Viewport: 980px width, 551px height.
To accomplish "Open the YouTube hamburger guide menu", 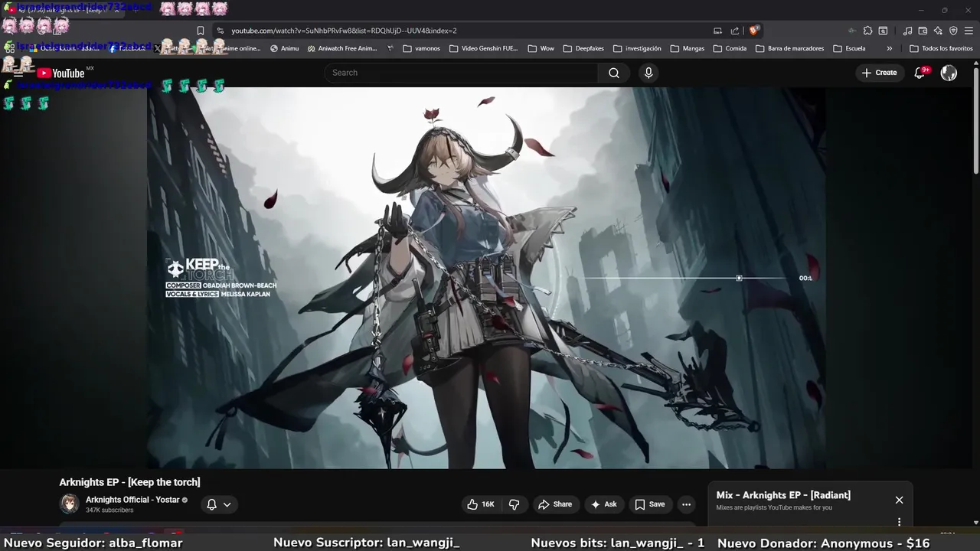I will (18, 73).
